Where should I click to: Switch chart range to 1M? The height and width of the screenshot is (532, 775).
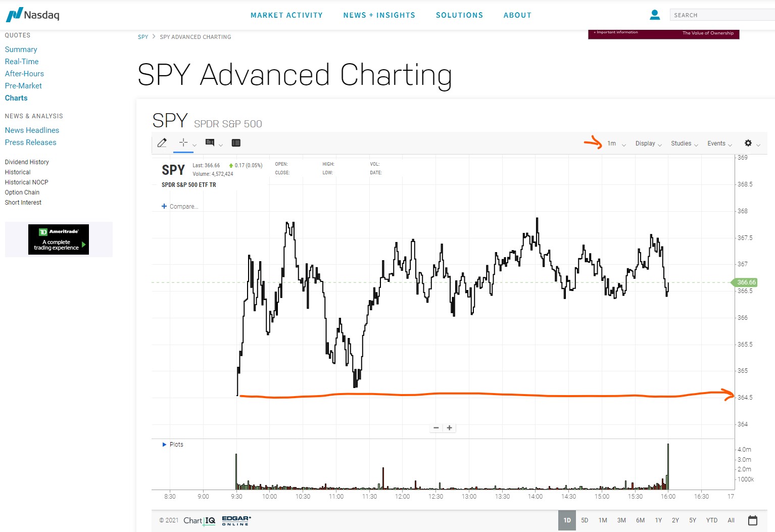[x=603, y=520]
